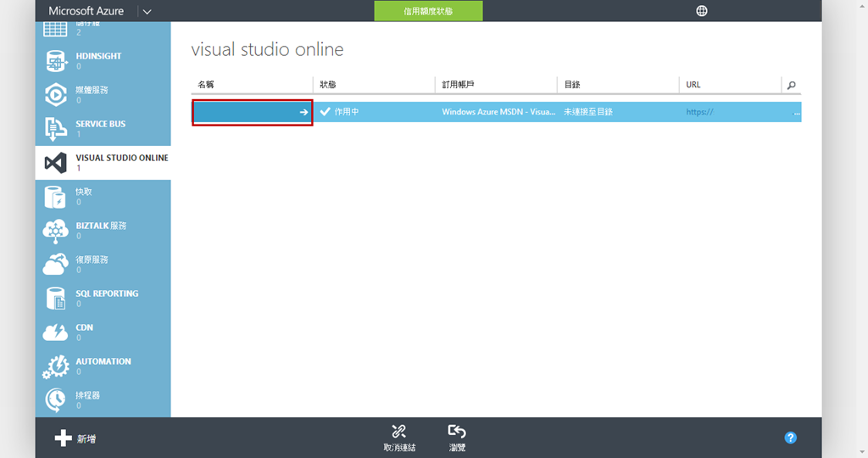This screenshot has width=868, height=458.
Task: Sort by 訂用帳戶 column header
Action: [x=458, y=85]
